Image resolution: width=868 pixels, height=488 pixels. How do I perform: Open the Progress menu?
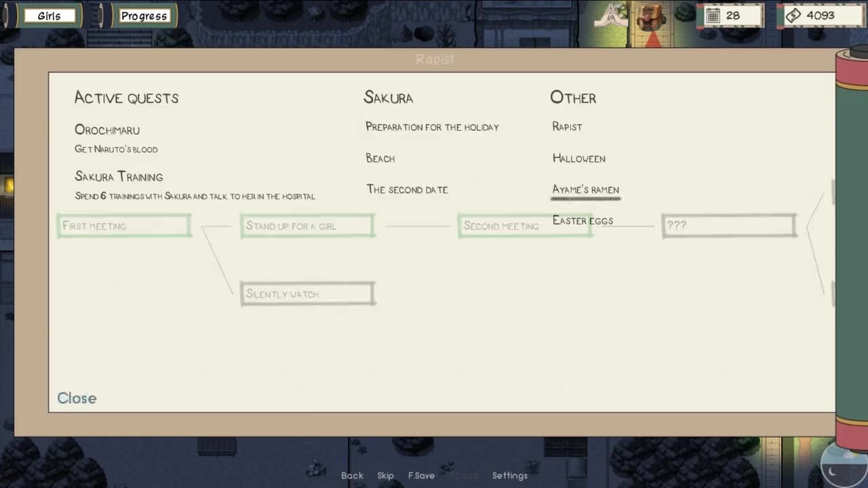click(x=144, y=16)
